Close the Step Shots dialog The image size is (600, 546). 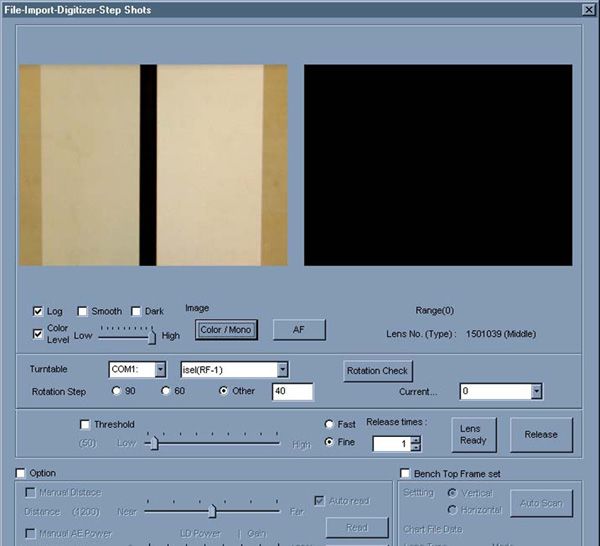click(x=588, y=10)
